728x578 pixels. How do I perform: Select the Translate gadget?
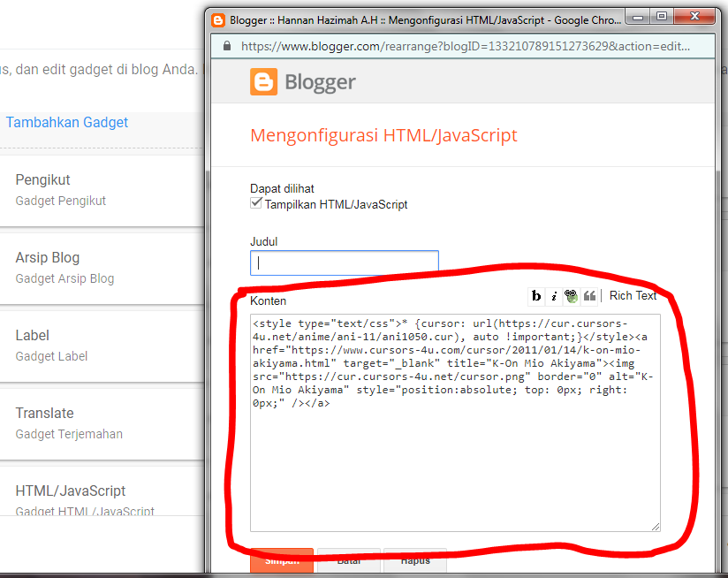tap(102, 423)
